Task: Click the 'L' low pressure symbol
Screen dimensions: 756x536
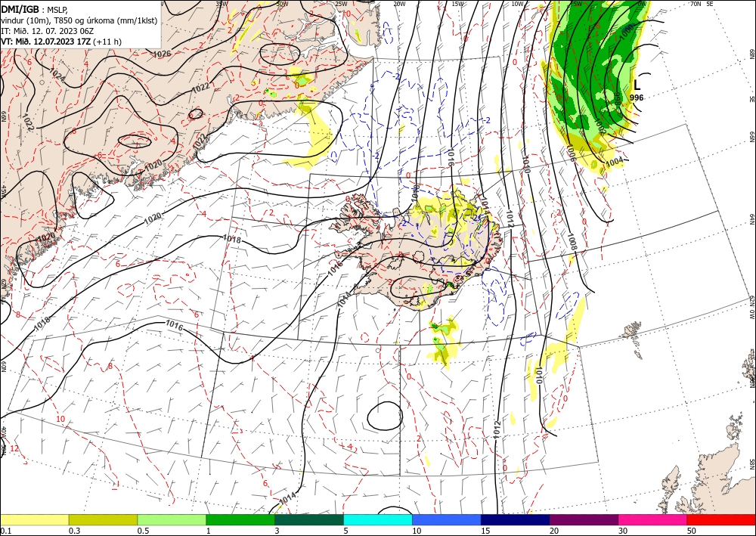Action: [x=637, y=85]
